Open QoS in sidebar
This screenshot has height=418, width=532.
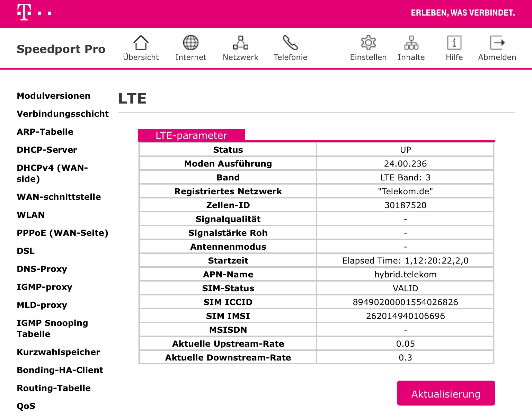point(26,406)
